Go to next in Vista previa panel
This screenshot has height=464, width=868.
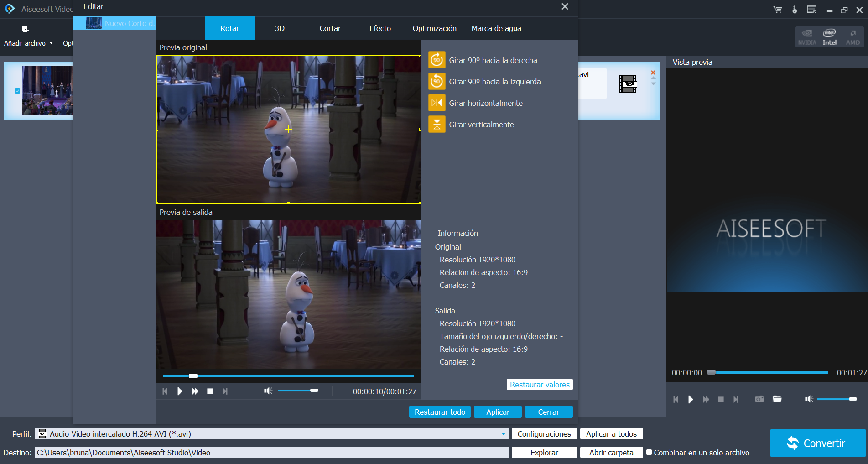[736, 400]
